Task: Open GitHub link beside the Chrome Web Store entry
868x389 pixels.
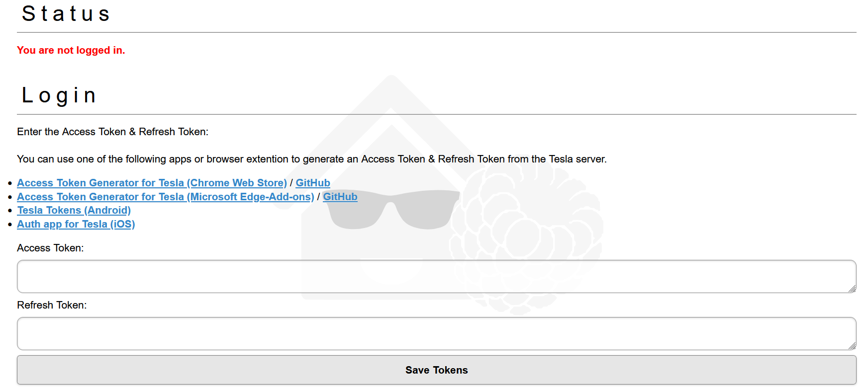Action: tap(313, 183)
